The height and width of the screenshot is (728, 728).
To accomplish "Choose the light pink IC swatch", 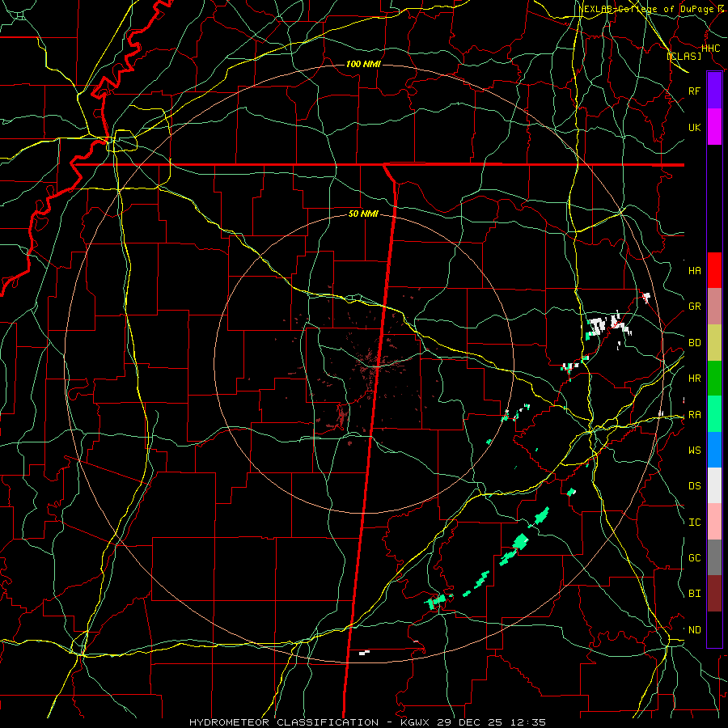I will pyautogui.click(x=714, y=522).
